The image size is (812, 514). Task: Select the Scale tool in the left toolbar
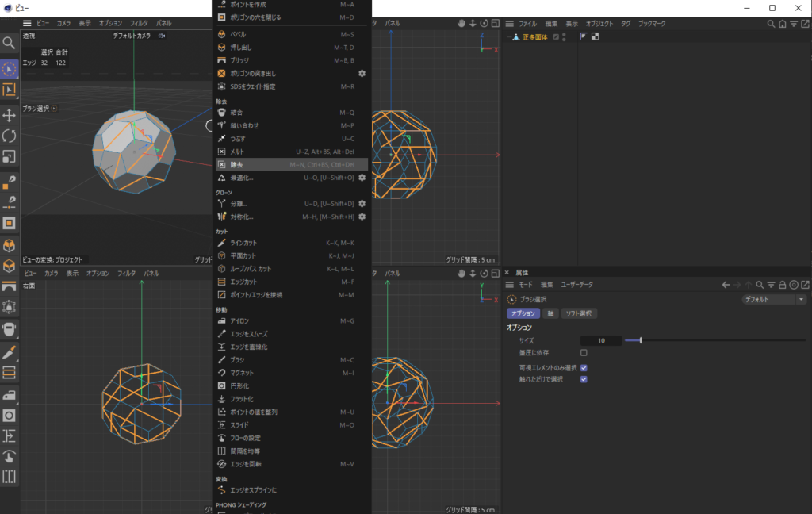(x=10, y=157)
